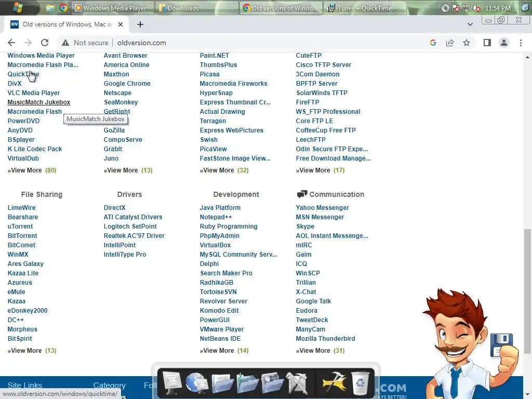Open the pinned Explorer folder icon in the taskbar
Screen dimensions: 532x399
point(50,8)
